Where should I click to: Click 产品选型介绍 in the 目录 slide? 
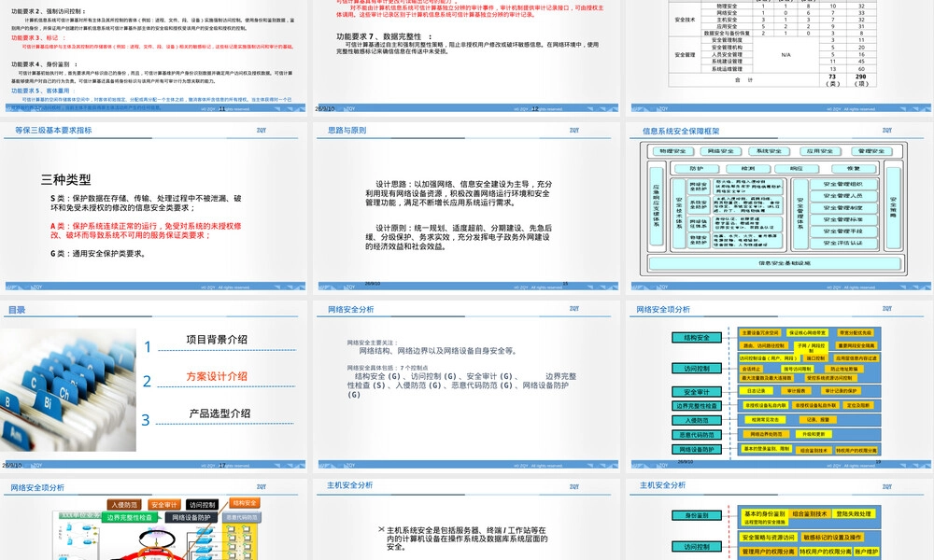tap(219, 413)
